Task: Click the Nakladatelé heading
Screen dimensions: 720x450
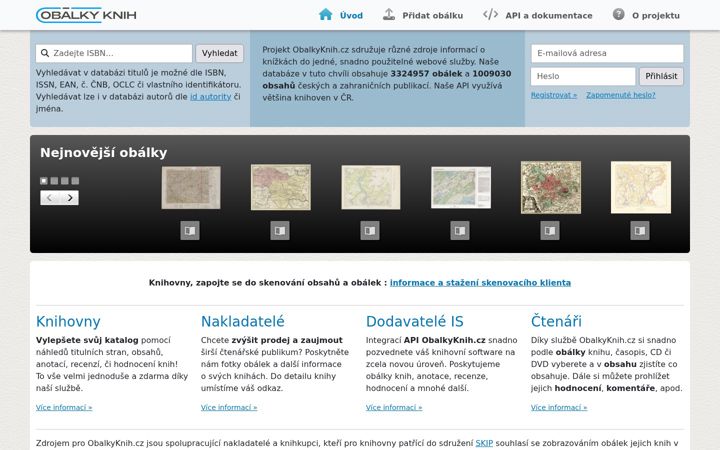Action: point(242,321)
